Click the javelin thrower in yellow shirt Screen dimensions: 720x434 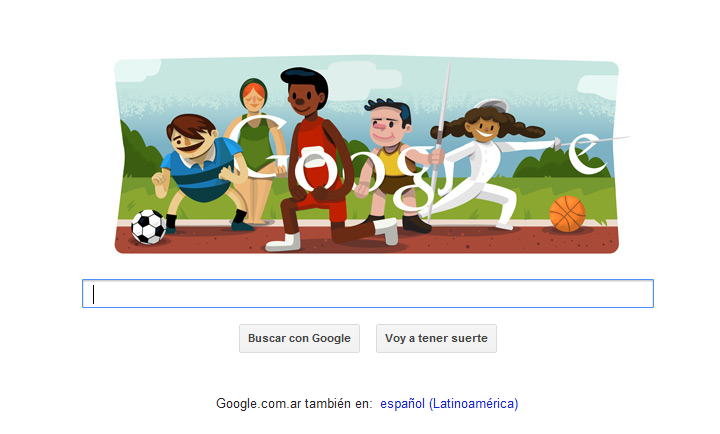point(391,165)
